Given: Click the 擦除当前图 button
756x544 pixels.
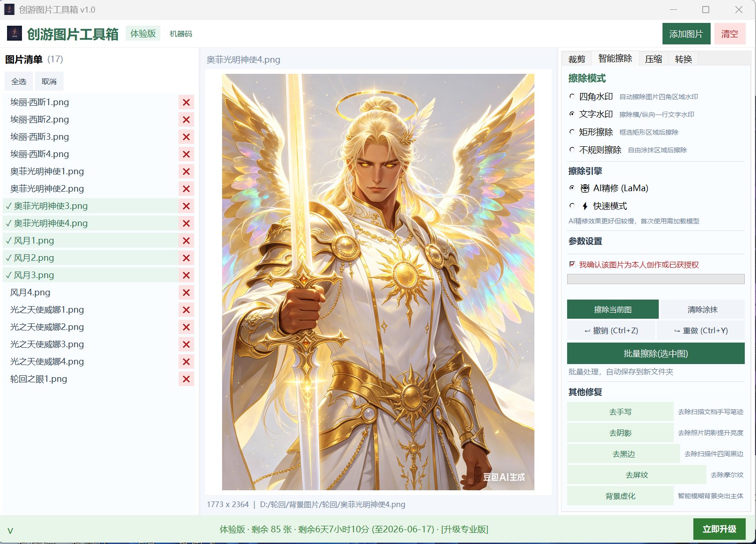Looking at the screenshot, I should (612, 309).
